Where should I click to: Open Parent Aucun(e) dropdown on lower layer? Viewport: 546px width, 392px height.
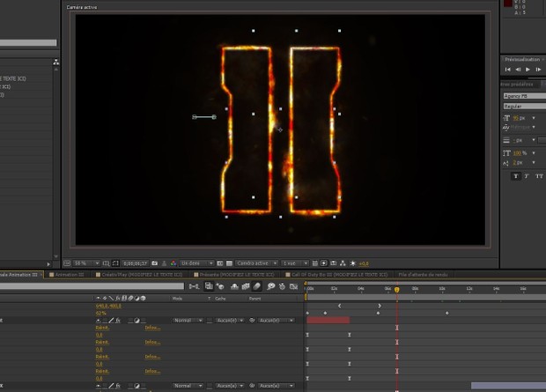pos(276,386)
